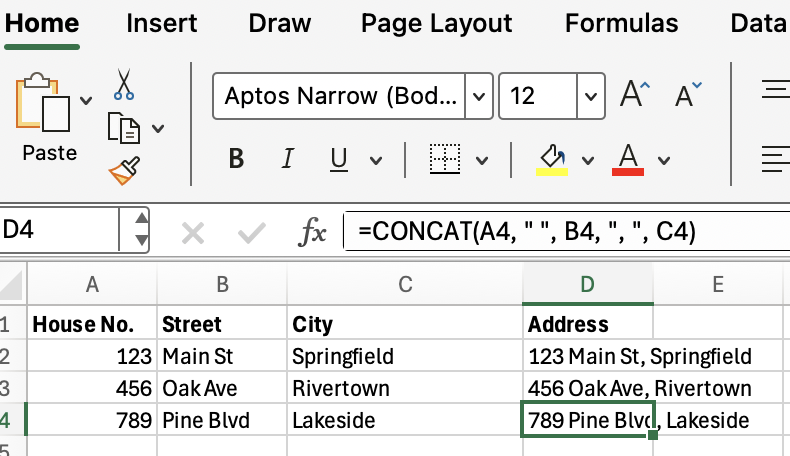The width and height of the screenshot is (790, 456).
Task: Select cell 123 Main St, Springfield
Action: point(587,356)
